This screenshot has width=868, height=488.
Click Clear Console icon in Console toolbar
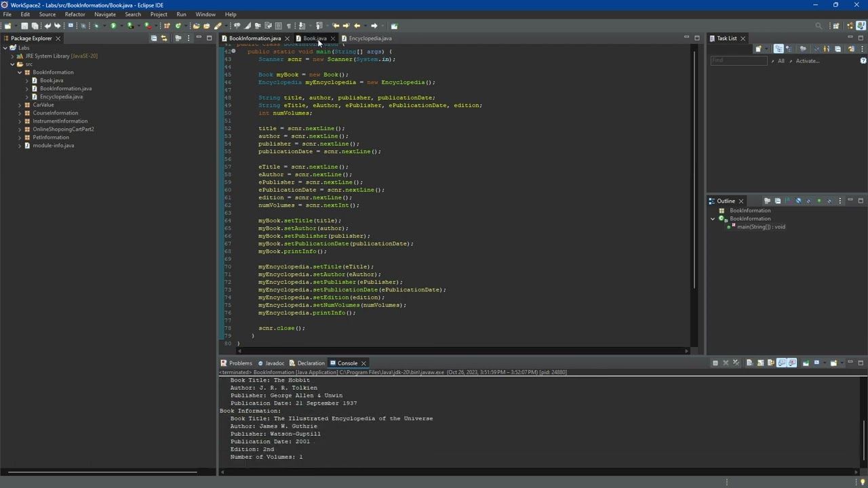pyautogui.click(x=749, y=363)
